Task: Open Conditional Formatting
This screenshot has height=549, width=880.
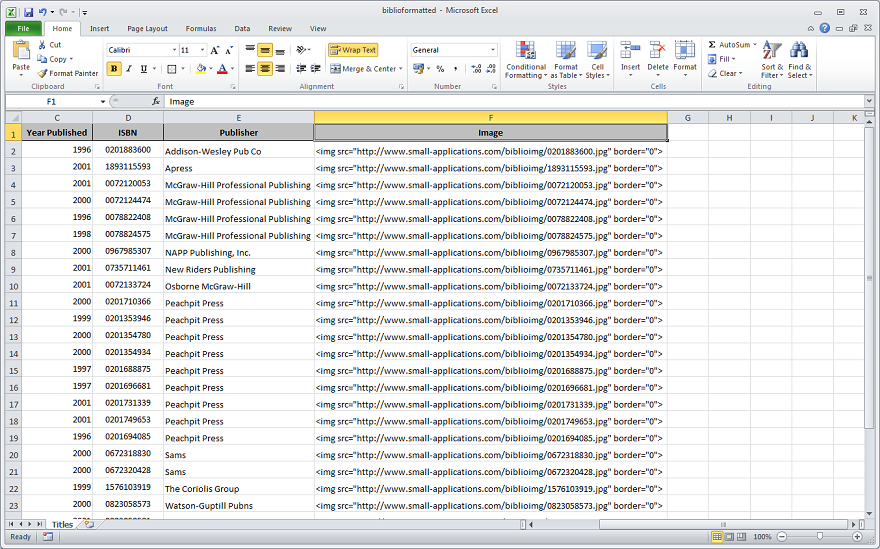Action: coord(526,60)
